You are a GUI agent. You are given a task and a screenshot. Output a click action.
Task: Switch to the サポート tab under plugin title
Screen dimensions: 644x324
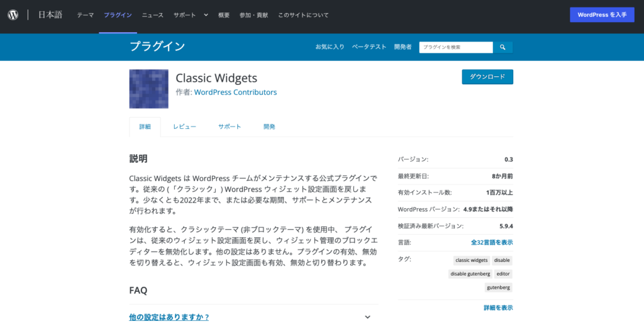(x=230, y=127)
